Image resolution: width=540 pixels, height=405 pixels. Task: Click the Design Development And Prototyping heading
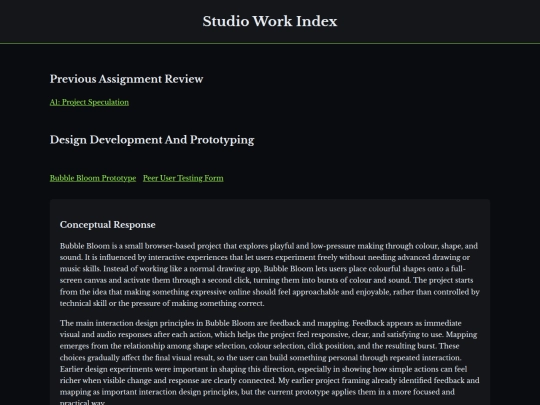point(152,140)
